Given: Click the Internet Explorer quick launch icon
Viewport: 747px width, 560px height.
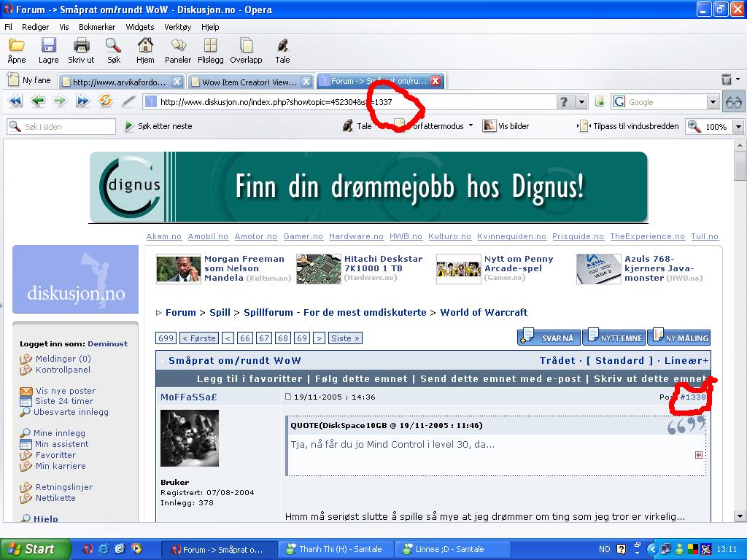Looking at the screenshot, I should coord(104,549).
